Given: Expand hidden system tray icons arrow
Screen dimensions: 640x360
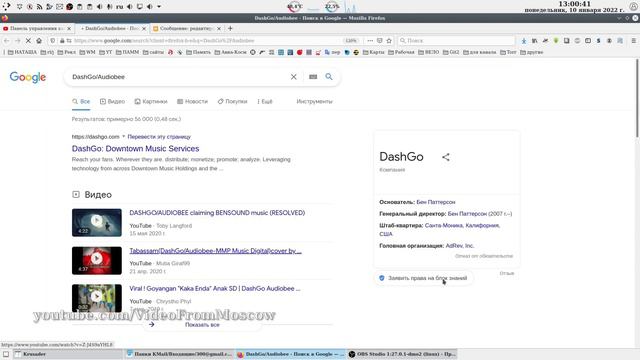Looking at the screenshot, I should [159, 7].
